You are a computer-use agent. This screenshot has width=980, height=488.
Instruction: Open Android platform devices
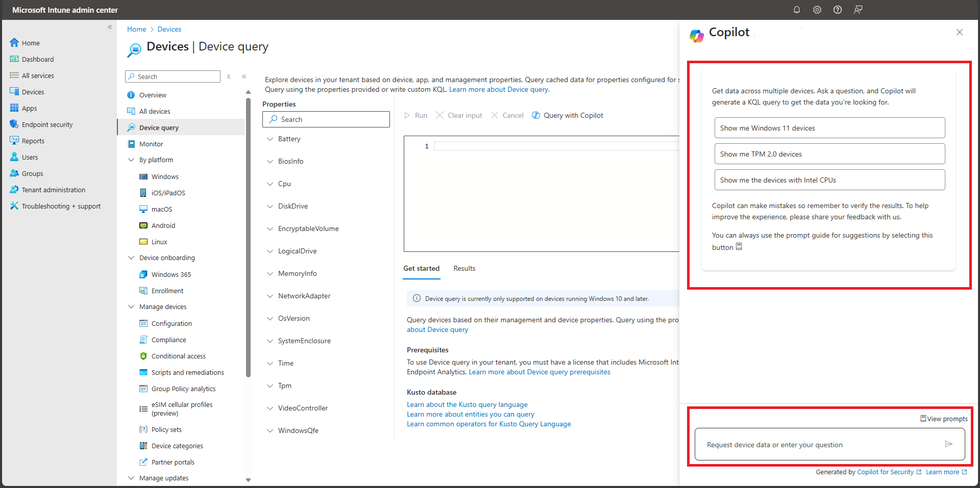click(x=163, y=225)
